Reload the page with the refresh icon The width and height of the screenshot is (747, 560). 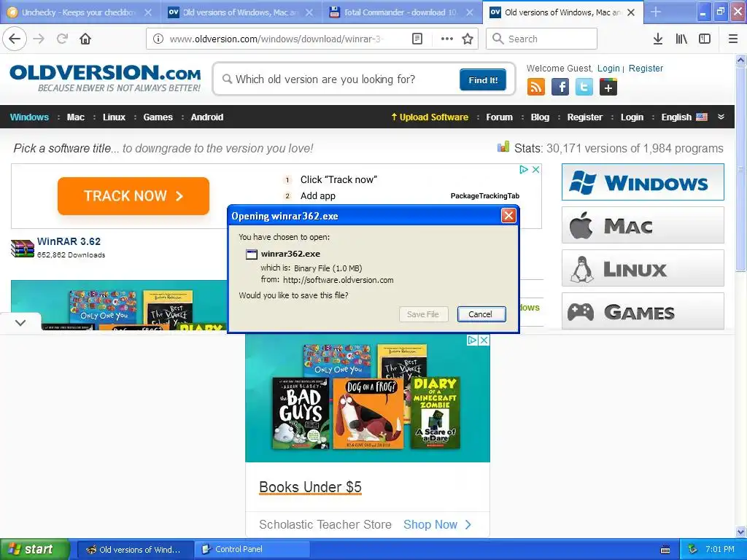[63, 39]
